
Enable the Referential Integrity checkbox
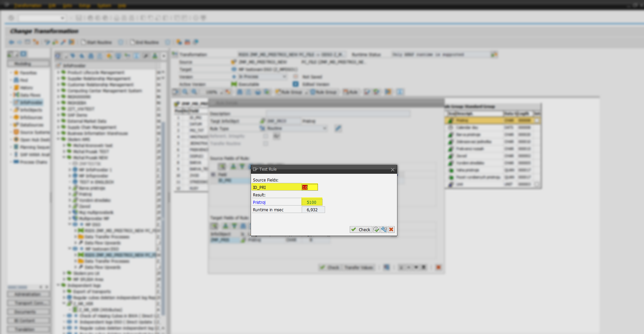click(266, 136)
